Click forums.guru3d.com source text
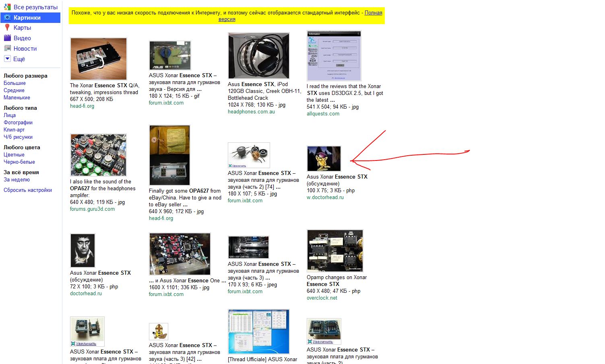 (x=92, y=209)
